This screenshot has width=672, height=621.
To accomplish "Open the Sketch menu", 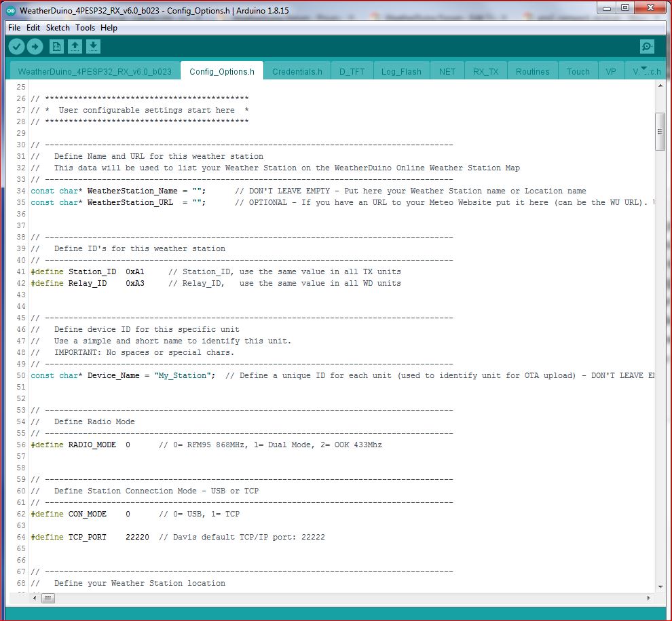I will pyautogui.click(x=58, y=28).
